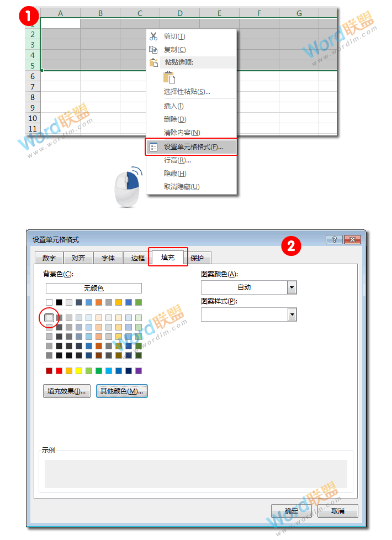Click the clipboard paste option icon
Viewport: 392px width, 540px height.
169,77
